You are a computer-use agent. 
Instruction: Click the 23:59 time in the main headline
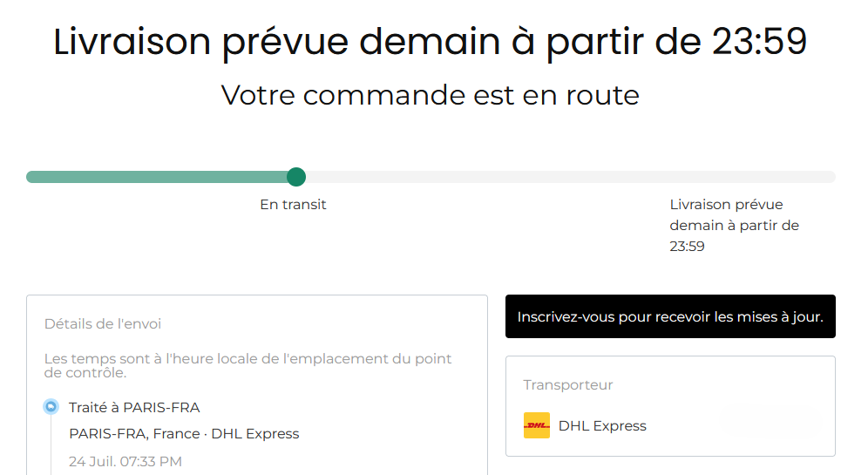tap(759, 42)
